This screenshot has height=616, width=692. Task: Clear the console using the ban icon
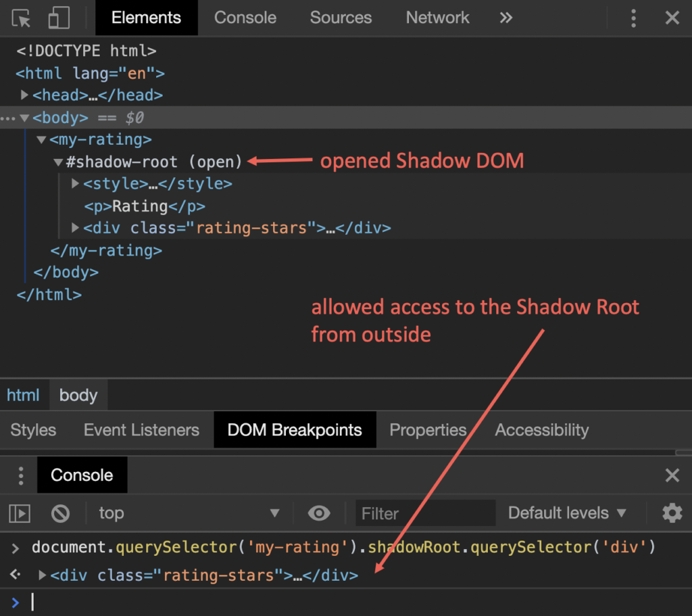(x=60, y=513)
